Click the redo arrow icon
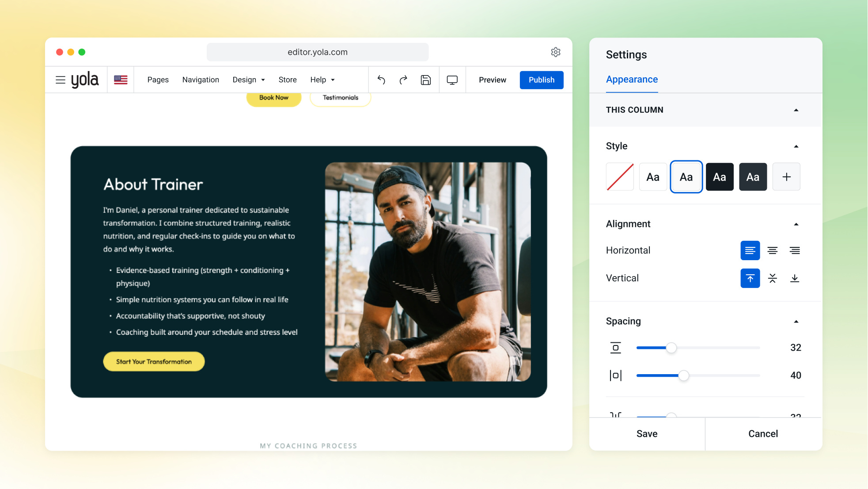 (x=403, y=80)
